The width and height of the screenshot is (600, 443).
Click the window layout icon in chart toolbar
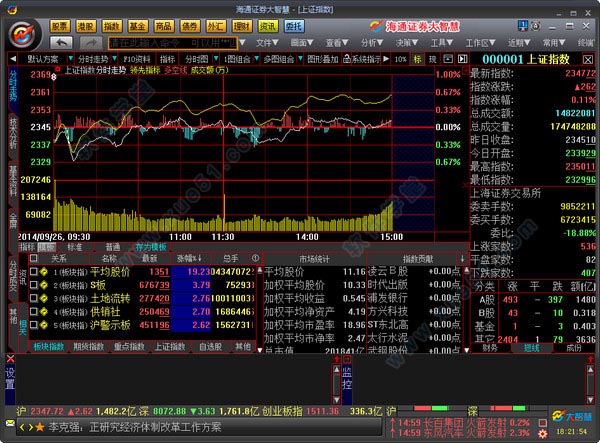click(x=448, y=59)
